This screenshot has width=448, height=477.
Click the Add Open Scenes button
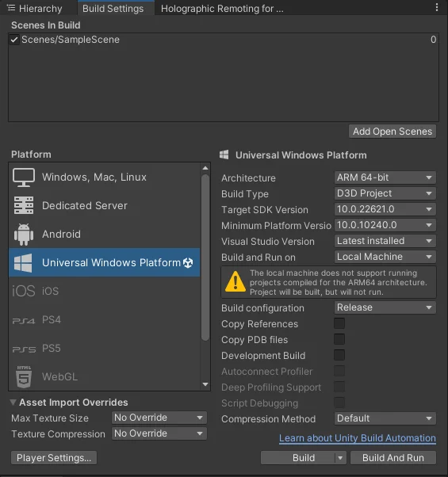392,132
